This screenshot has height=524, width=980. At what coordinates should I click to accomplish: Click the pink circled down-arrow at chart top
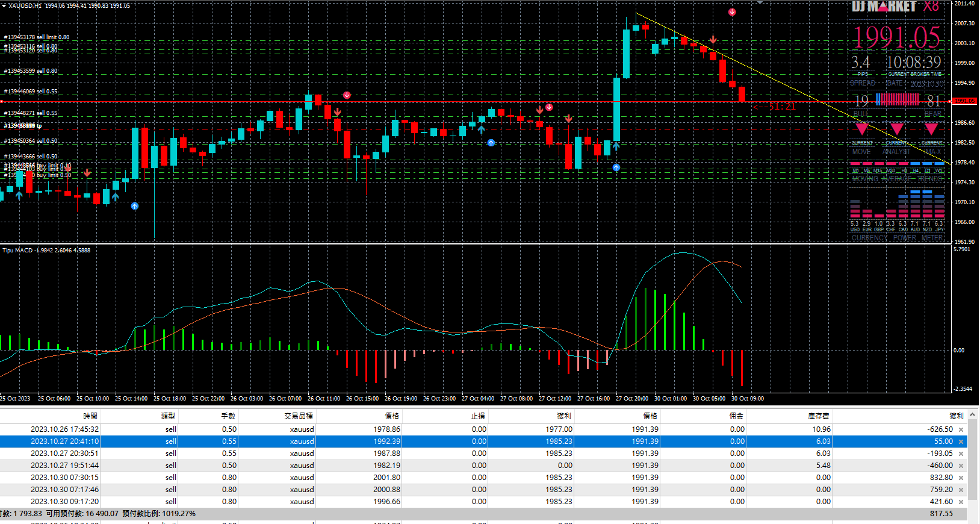point(732,12)
